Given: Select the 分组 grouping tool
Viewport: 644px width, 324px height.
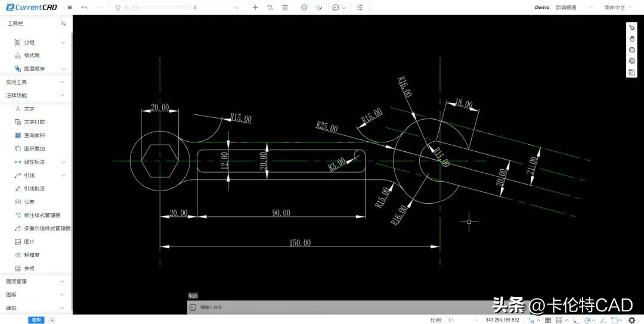Looking at the screenshot, I should [x=29, y=42].
